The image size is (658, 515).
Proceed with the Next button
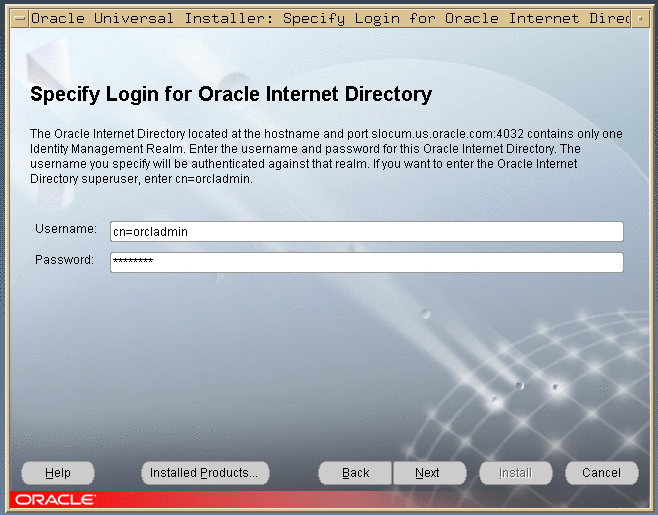click(x=429, y=473)
